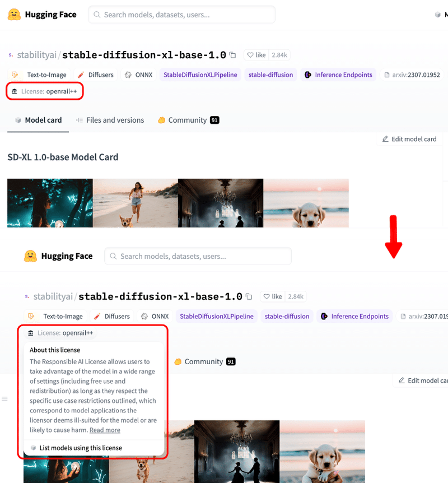This screenshot has height=483, width=448.
Task: Follow the Read more link in license popup
Action: pos(105,430)
